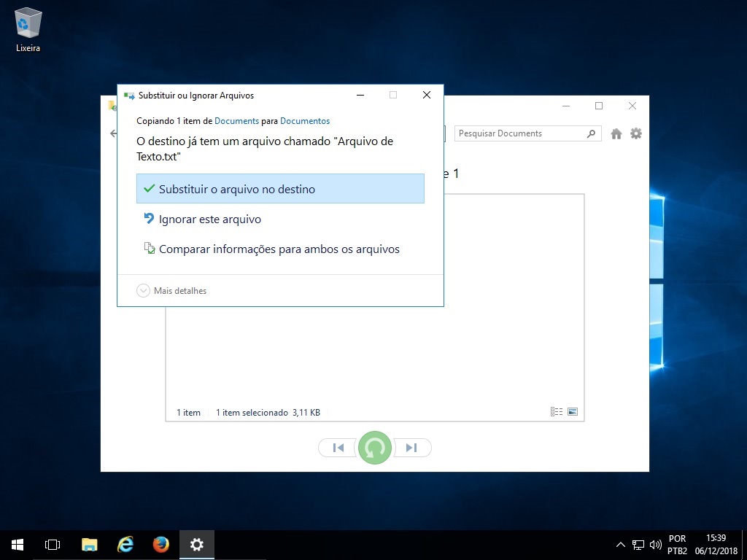Viewport: 747px width, 560px height.
Task: Expand Mais detalhes section
Action: [x=172, y=291]
